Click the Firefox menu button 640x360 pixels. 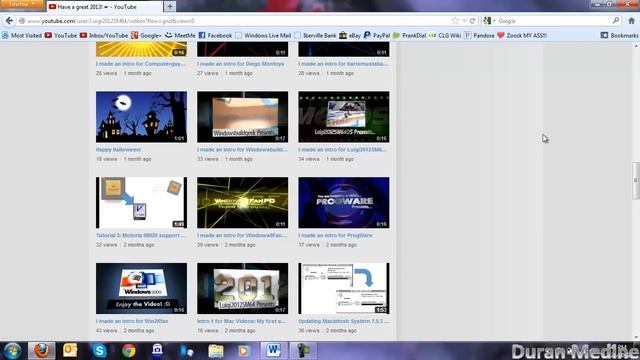point(22,4)
